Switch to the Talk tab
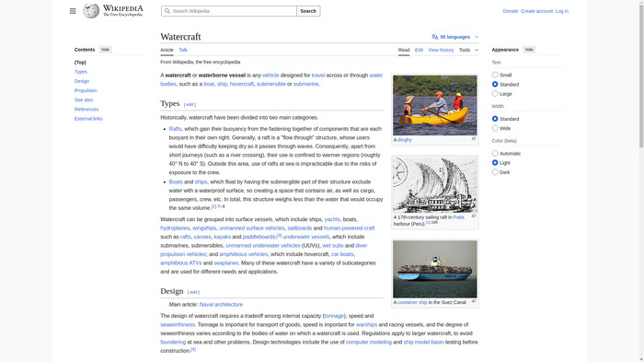644x362 pixels. [183, 50]
